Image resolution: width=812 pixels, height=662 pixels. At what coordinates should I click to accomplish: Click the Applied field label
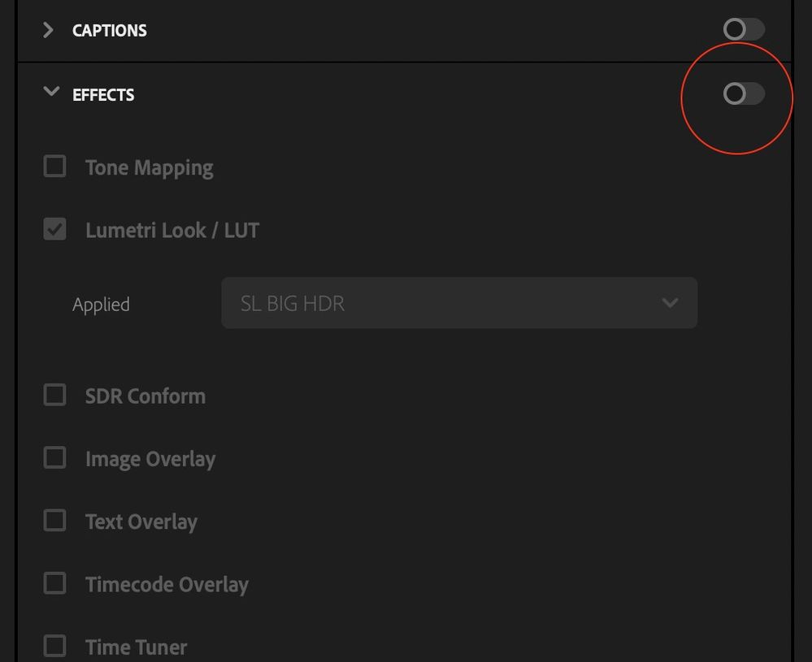pyautogui.click(x=101, y=305)
